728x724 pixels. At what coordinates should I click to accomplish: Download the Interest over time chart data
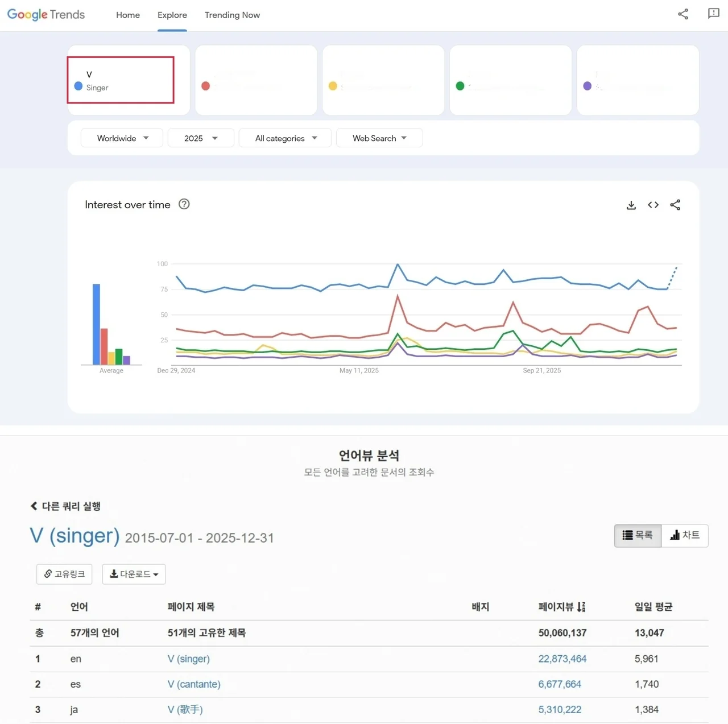[x=631, y=205]
